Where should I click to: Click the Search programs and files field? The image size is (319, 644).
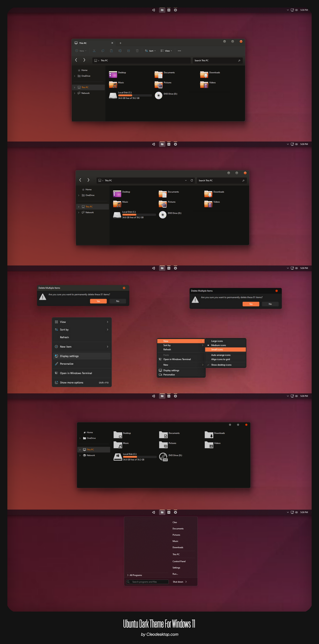click(x=148, y=582)
